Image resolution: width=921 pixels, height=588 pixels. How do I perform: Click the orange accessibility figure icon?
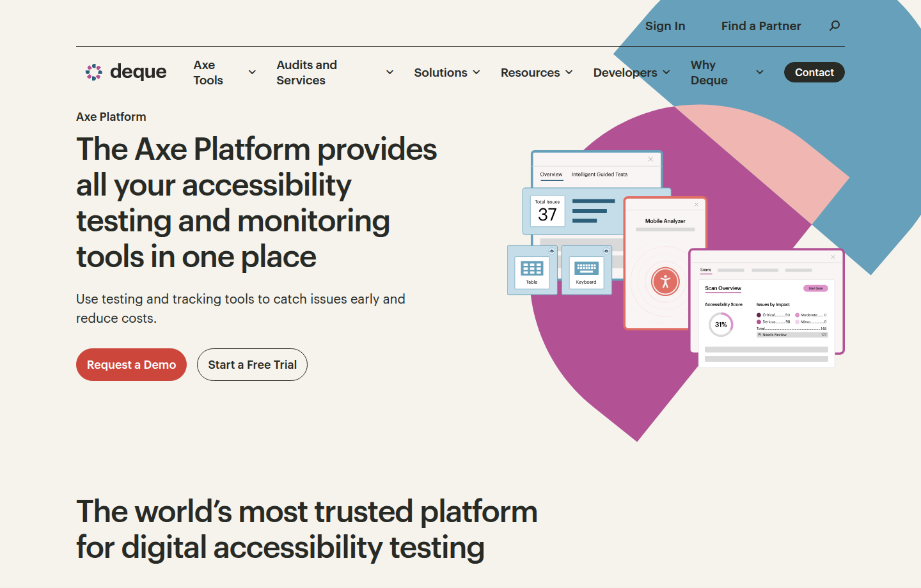[x=665, y=281]
